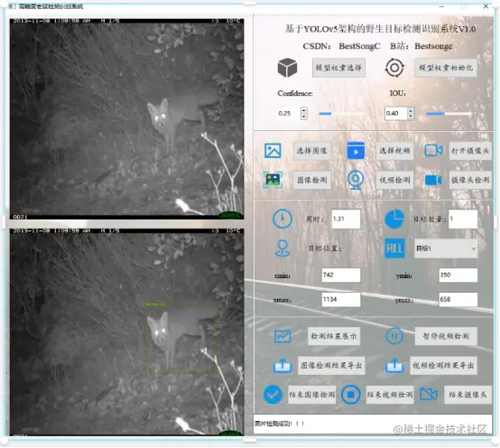Click the image export upload icon

point(282,366)
